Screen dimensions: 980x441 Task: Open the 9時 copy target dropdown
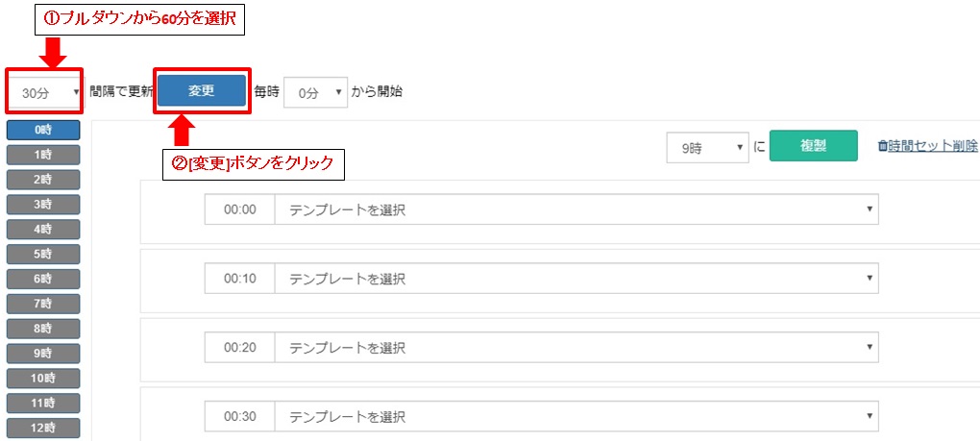coord(707,147)
